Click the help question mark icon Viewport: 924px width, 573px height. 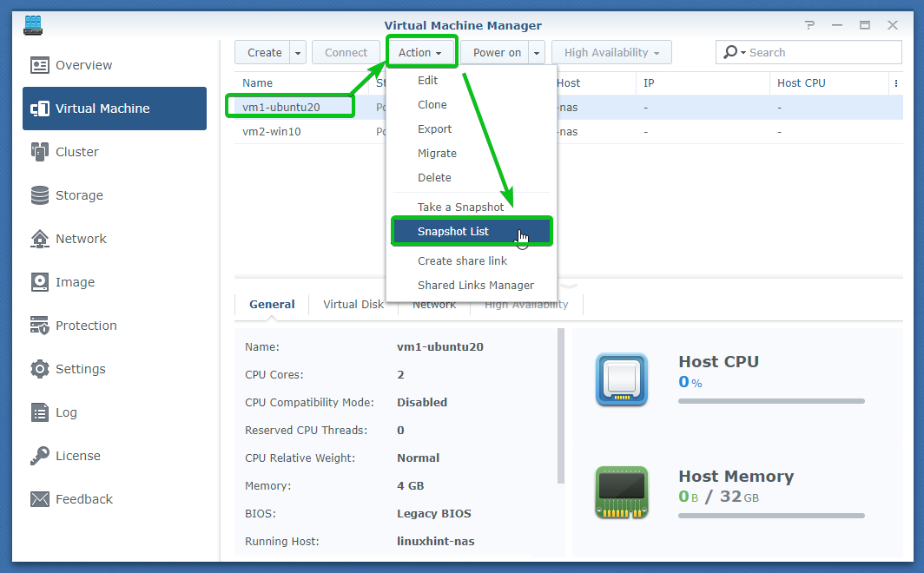click(x=809, y=24)
